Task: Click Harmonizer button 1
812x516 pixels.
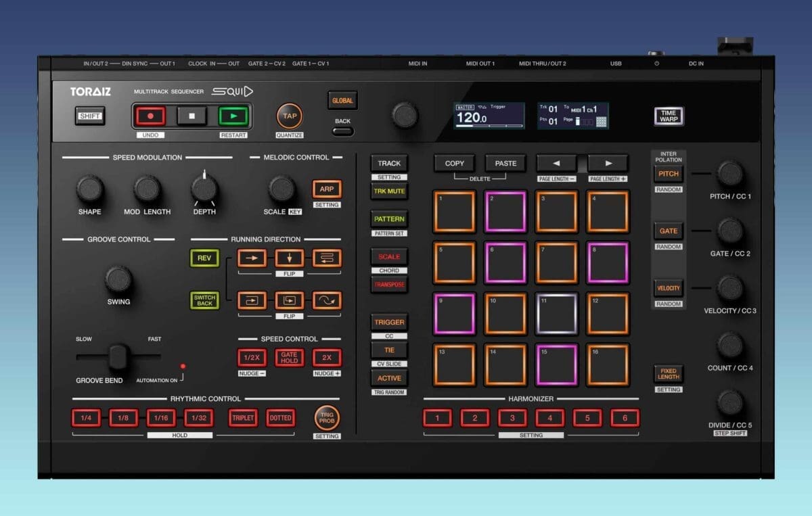Action: point(437,418)
